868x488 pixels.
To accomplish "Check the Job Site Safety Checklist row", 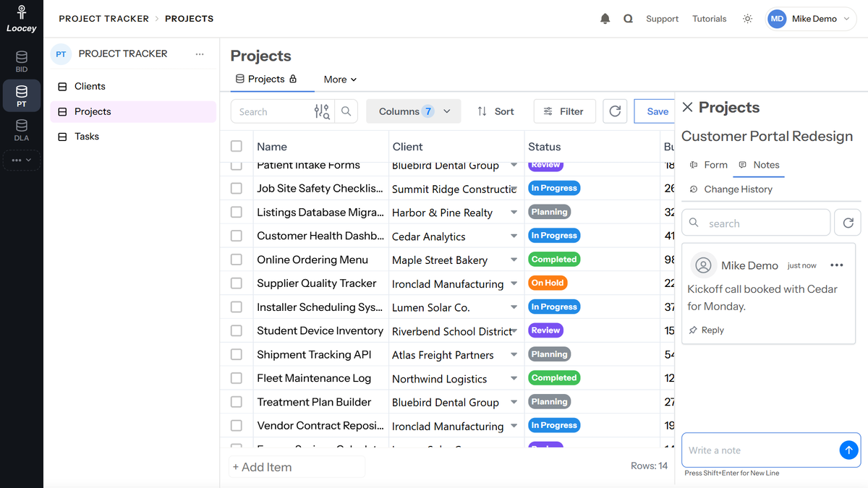I will [x=237, y=188].
